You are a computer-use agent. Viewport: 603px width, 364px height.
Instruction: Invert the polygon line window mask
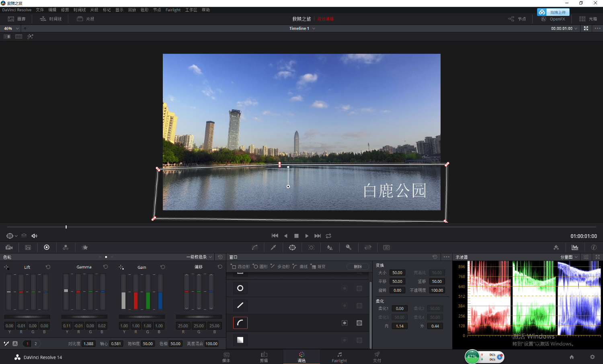345,306
